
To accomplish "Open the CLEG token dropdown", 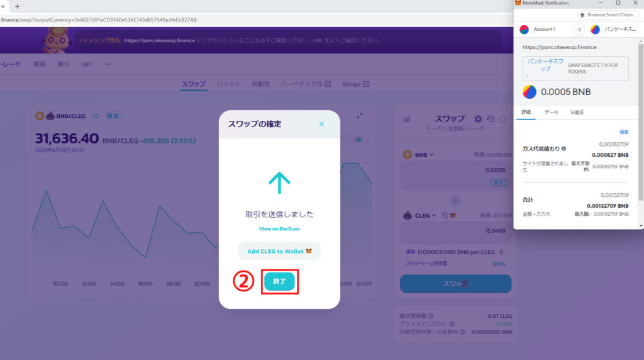I will (x=419, y=215).
